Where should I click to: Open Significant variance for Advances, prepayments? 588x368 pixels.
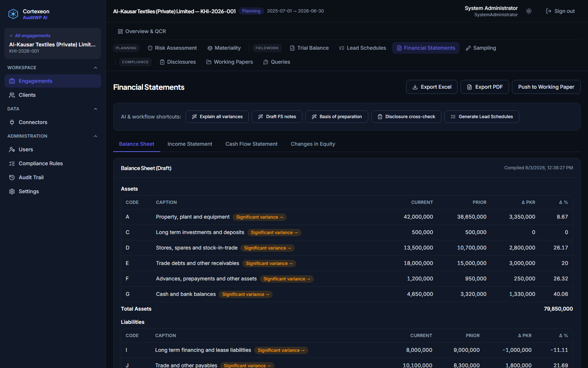287,279
